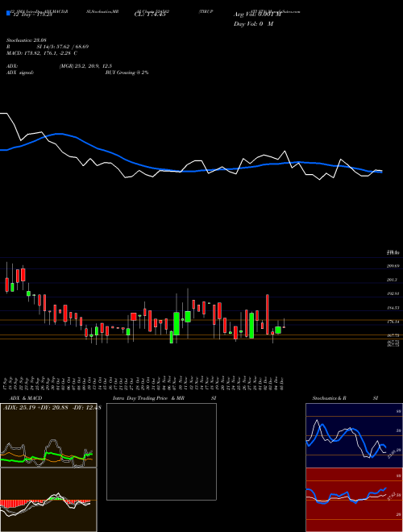Click the 'BUY Growing @ 2%' signal text

[x=127, y=73]
